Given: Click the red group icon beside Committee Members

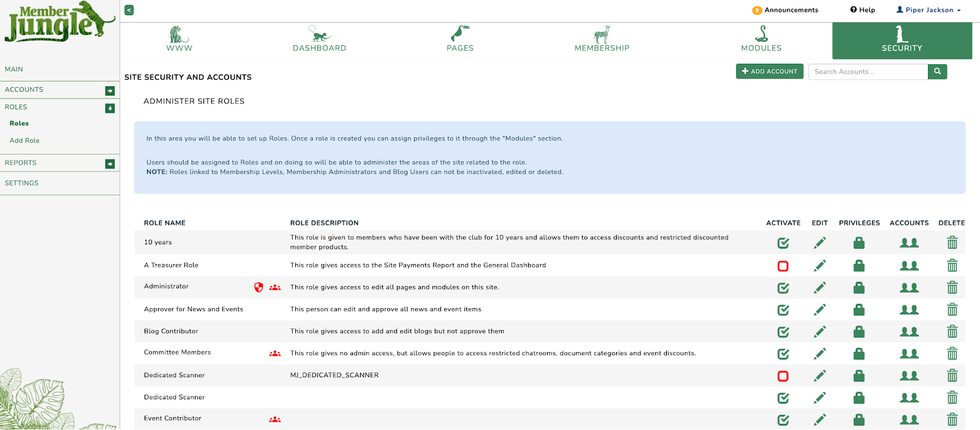Looking at the screenshot, I should pos(275,353).
